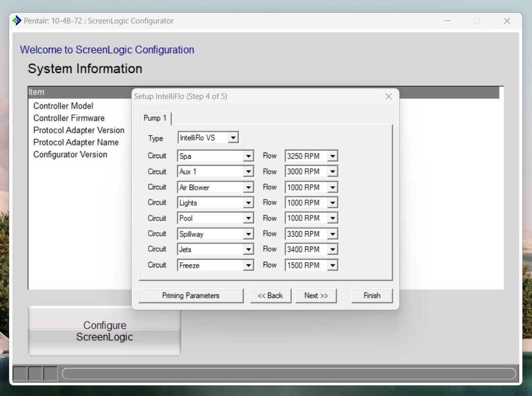Open the Lights circuit dropdown arrow
Screen dimensions: 532x396
248,203
